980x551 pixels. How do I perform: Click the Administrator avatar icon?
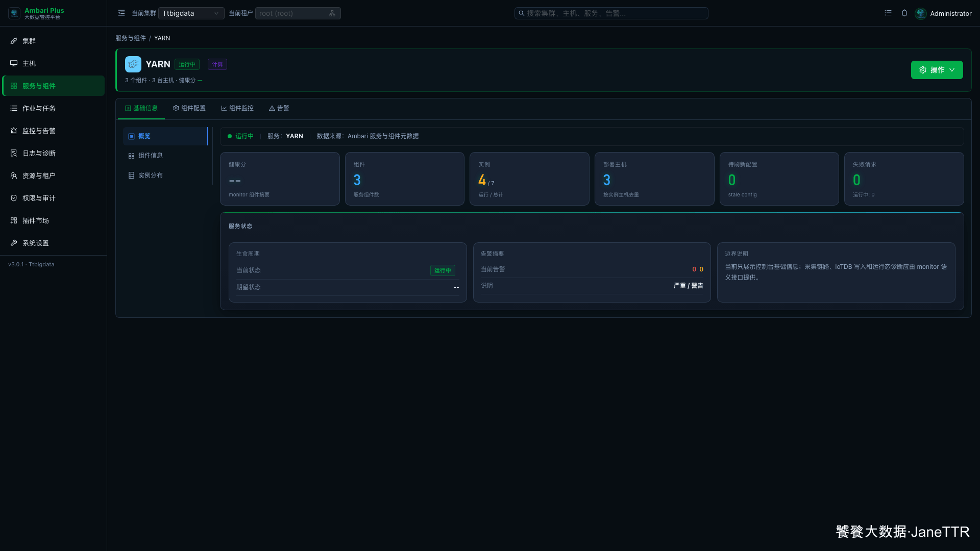pos(921,13)
